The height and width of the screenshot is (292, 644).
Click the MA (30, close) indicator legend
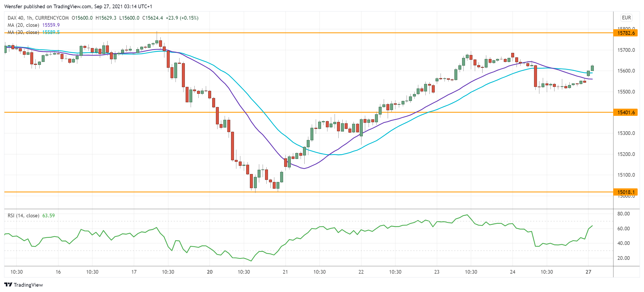point(23,32)
